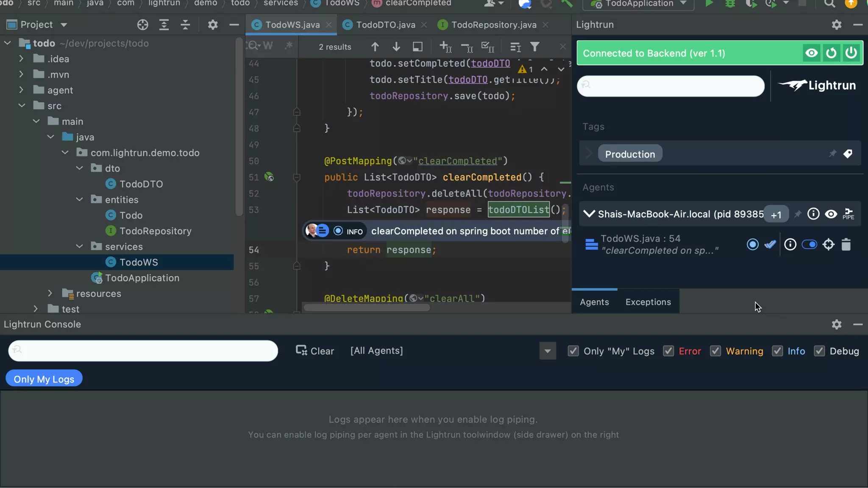This screenshot has width=868, height=488.
Task: Toggle the log action enable switch
Action: coord(809,244)
